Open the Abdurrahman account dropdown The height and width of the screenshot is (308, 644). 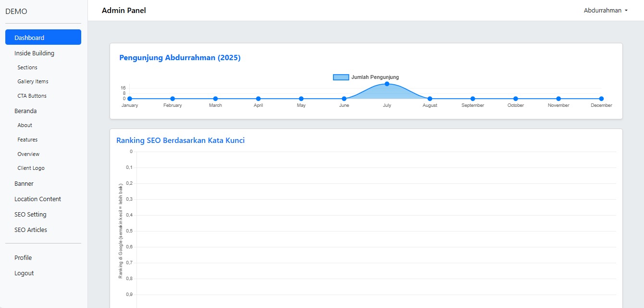tap(605, 10)
